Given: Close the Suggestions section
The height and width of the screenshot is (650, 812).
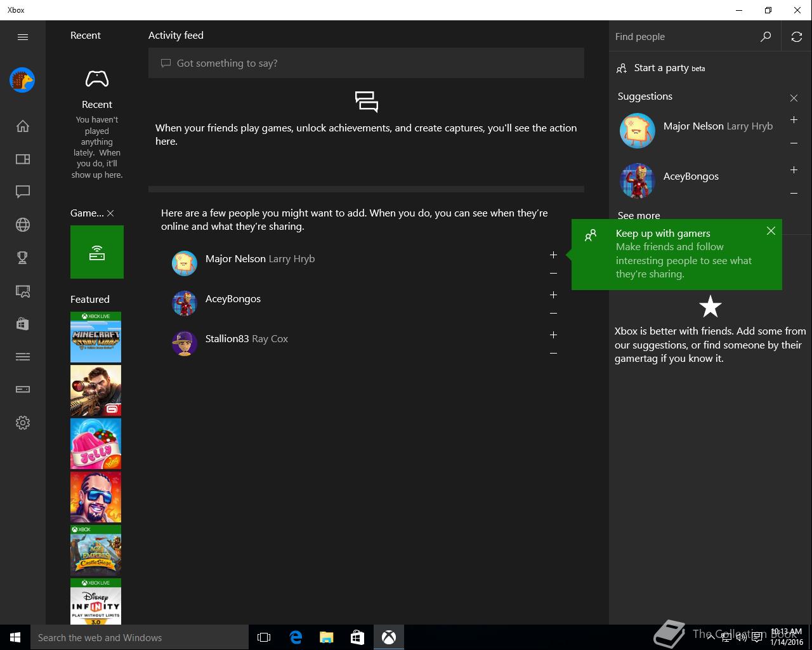Looking at the screenshot, I should 794,98.
